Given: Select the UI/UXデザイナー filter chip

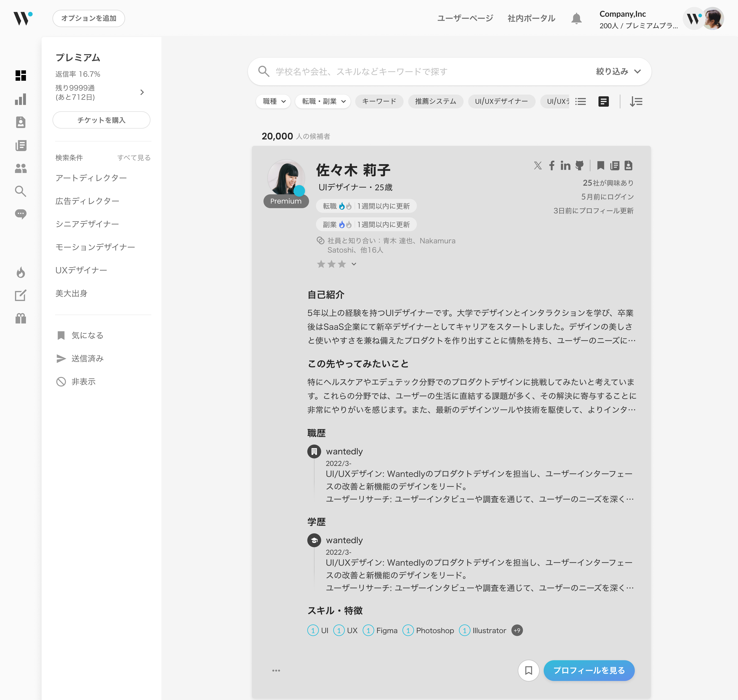Looking at the screenshot, I should pos(501,101).
